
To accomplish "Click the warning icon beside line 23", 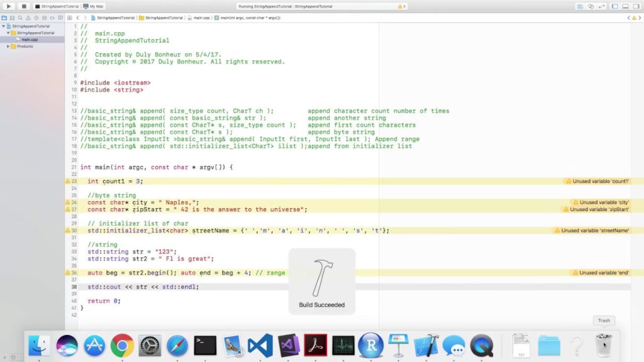I will (x=68, y=181).
